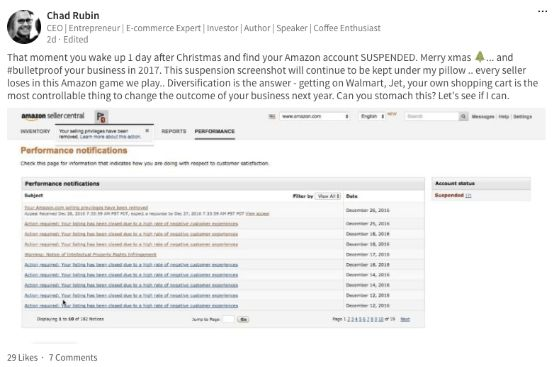Open the 7 Comments link
This screenshot has width=554, height=367.
coord(73,357)
